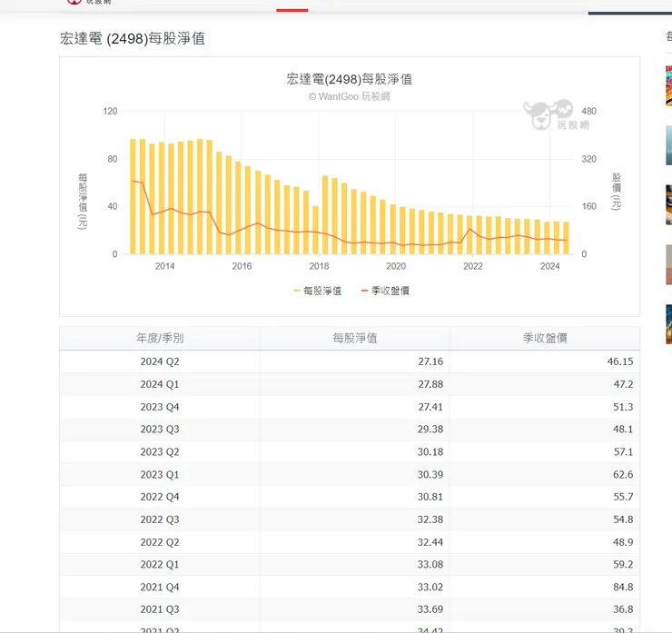
Task: Open the fifth sidebar thumbnail image
Action: 668,324
